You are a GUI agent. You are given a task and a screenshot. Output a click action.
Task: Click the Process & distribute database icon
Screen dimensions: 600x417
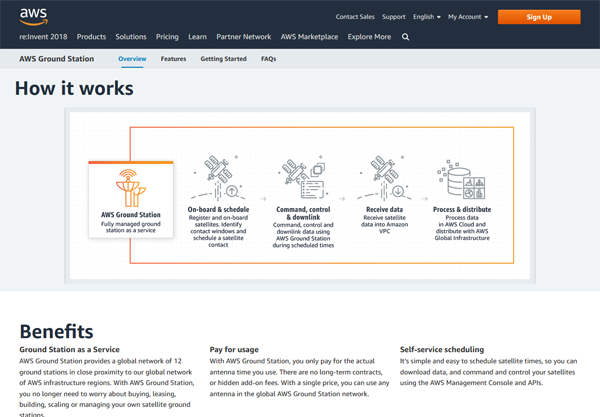pyautogui.click(x=461, y=180)
